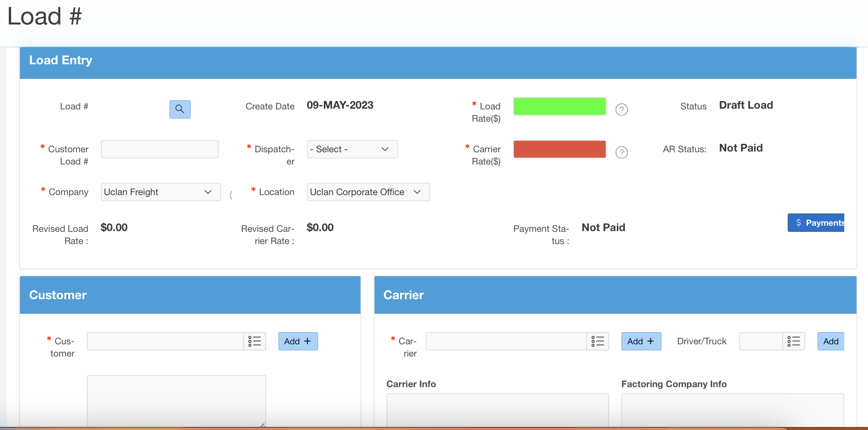Open the Dispatcher selection dropdown
868x430 pixels.
(x=352, y=149)
